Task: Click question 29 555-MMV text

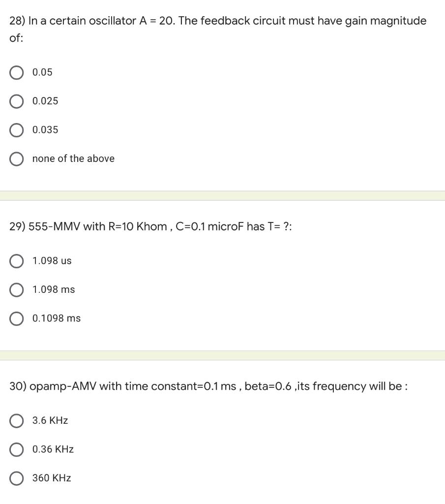Action: point(150,226)
